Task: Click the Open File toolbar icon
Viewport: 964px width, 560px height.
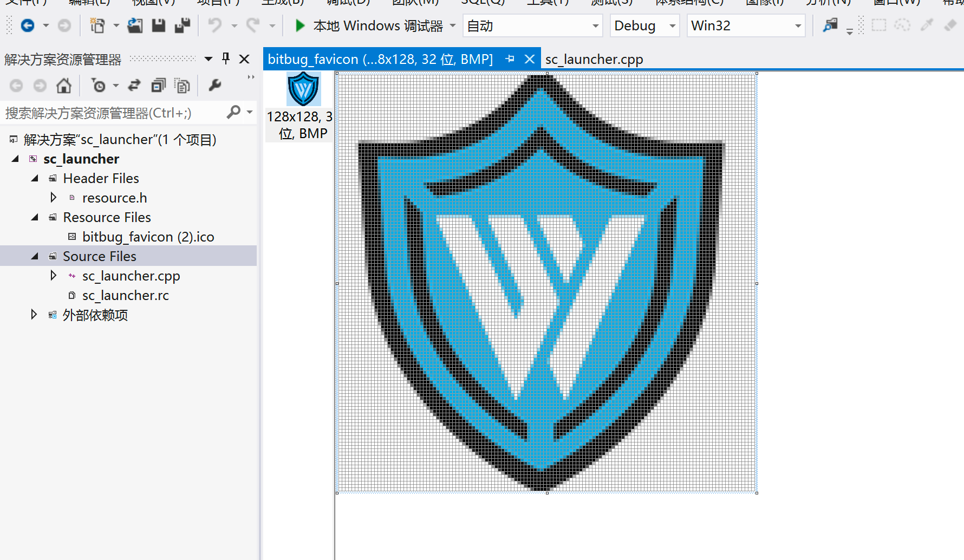Action: 135,25
